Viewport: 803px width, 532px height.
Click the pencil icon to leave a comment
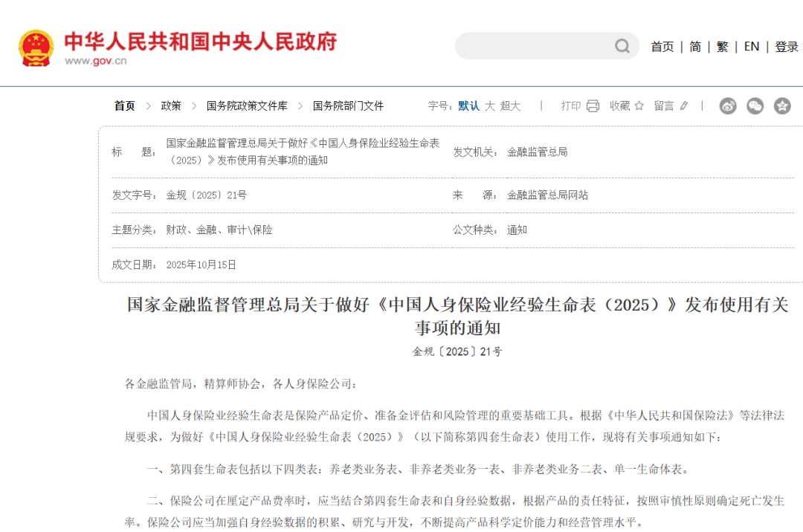click(x=683, y=106)
